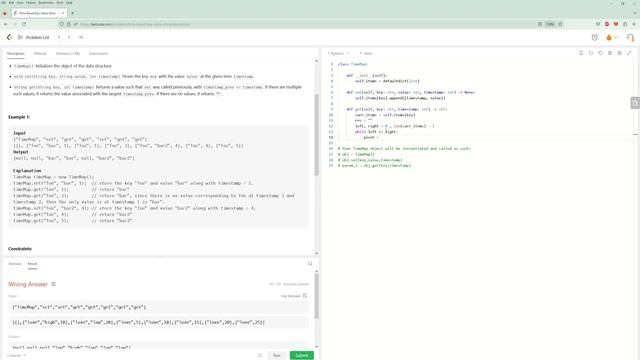Open the LeetCode home logo

(x=9, y=37)
